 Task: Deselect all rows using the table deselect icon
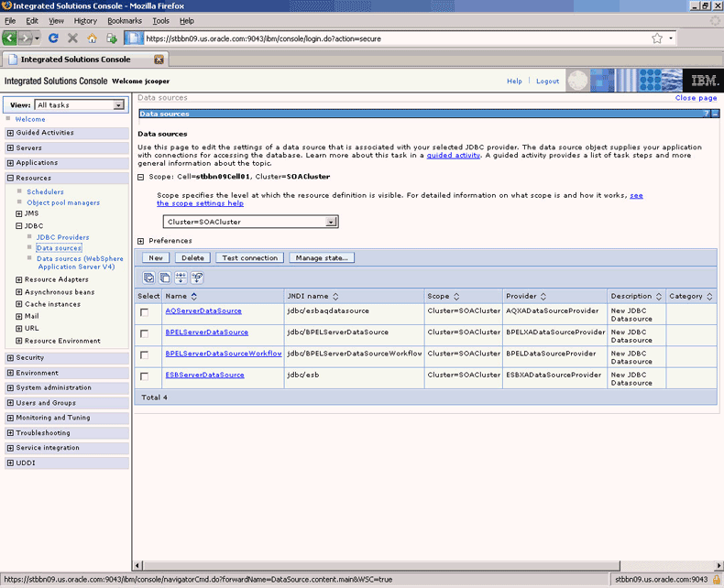(x=165, y=278)
